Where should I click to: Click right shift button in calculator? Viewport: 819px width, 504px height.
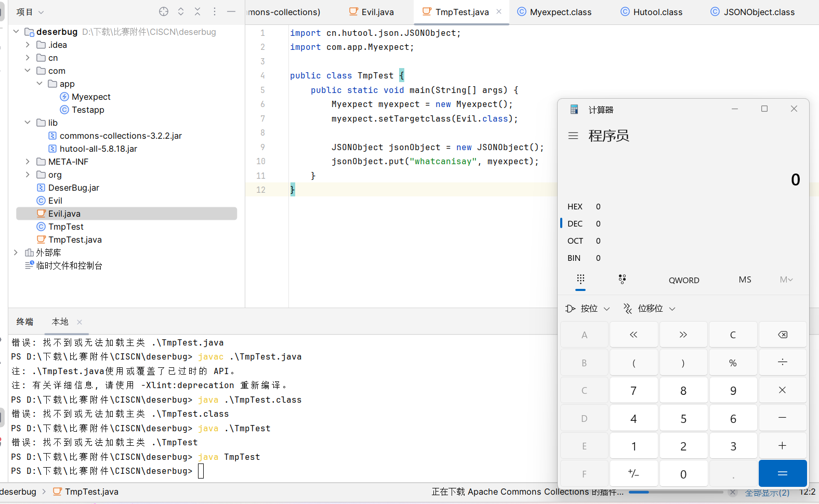(x=683, y=335)
